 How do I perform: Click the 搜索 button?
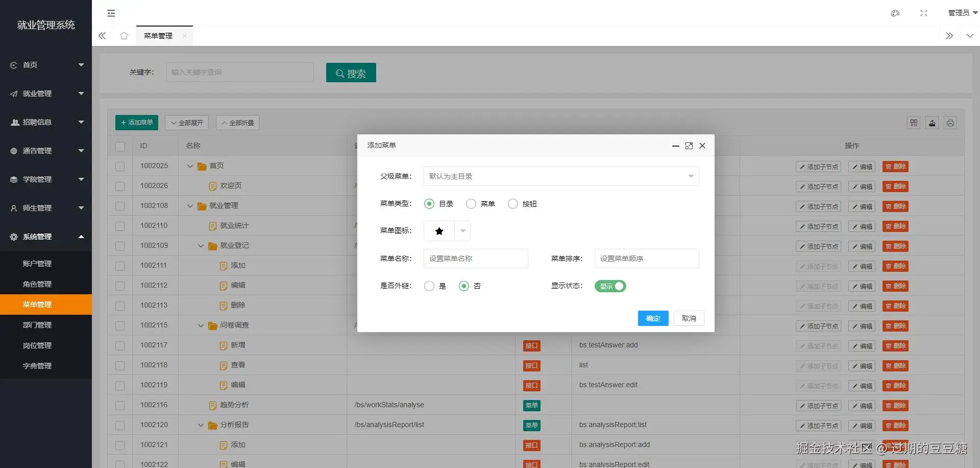click(351, 73)
